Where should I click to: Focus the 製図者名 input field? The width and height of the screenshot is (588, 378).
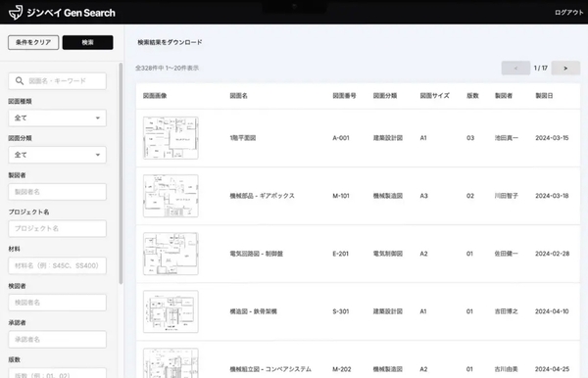coord(58,192)
